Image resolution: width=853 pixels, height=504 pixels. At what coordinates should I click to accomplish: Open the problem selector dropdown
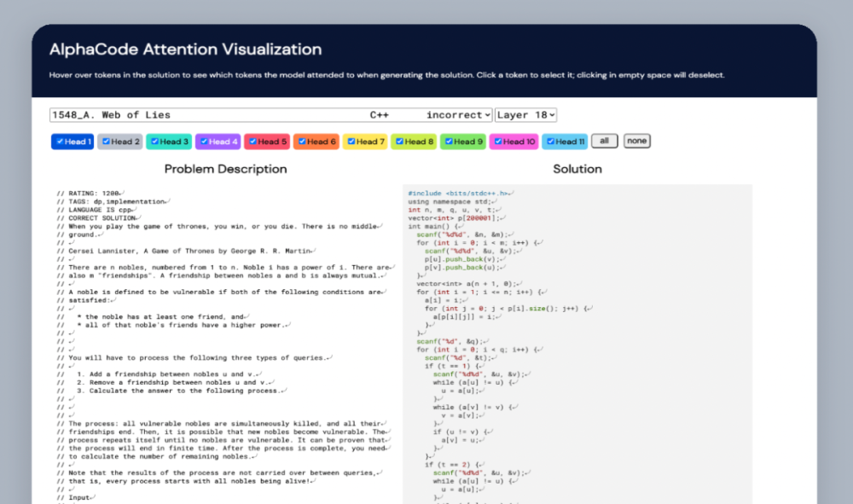[270, 115]
